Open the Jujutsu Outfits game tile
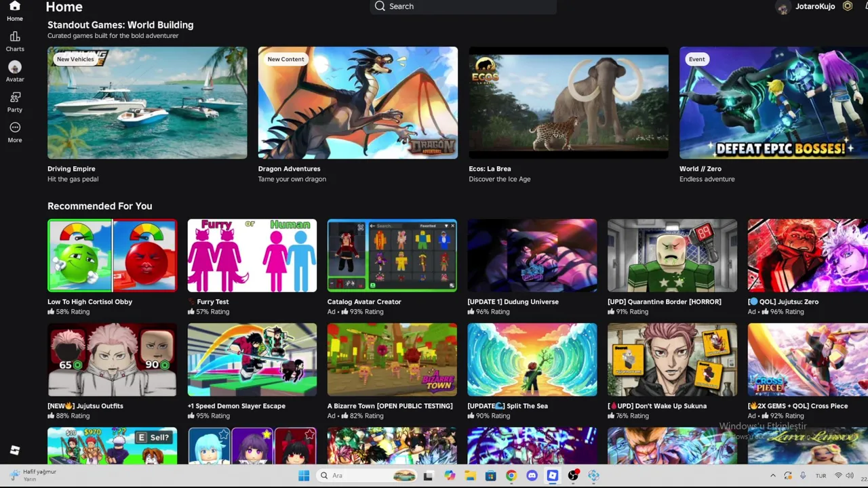This screenshot has height=488, width=868. pos(113,360)
